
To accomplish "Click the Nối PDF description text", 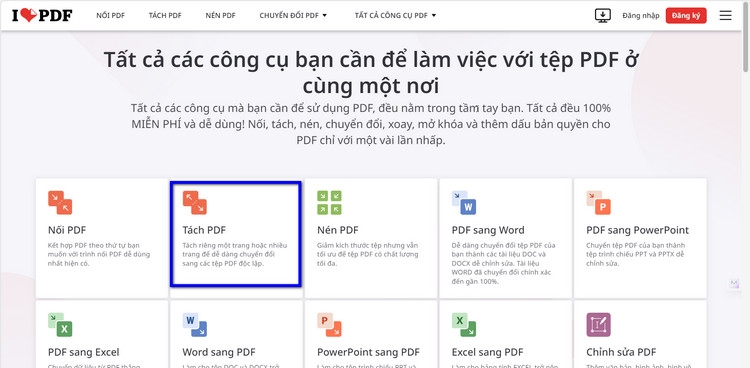I will point(99,255).
